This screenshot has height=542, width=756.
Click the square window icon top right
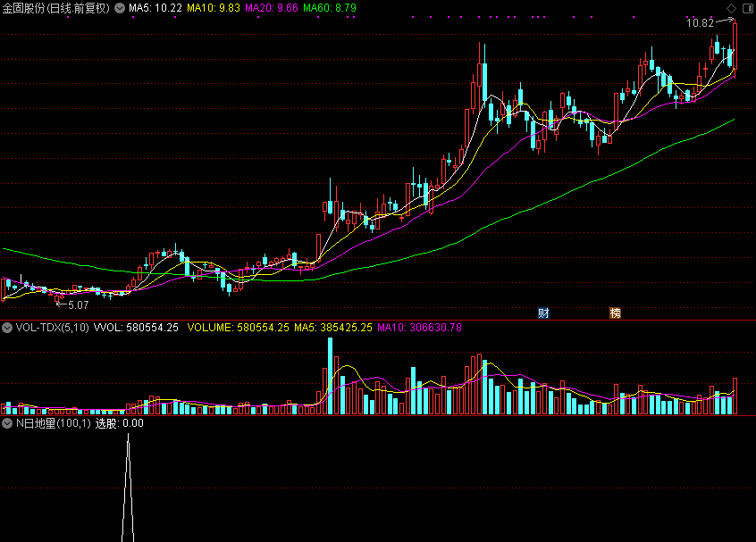pyautogui.click(x=748, y=8)
